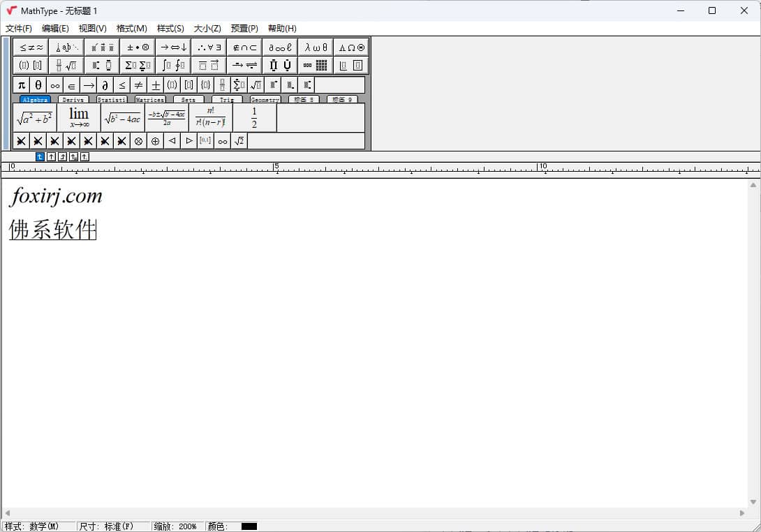Click the black color swatch in status bar
Viewport: 761px width, 532px height.
[x=249, y=526]
